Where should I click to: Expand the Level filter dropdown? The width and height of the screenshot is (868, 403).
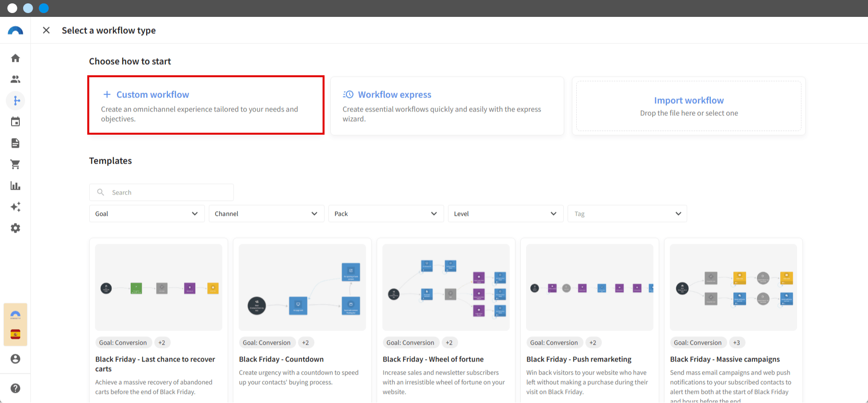tap(506, 214)
